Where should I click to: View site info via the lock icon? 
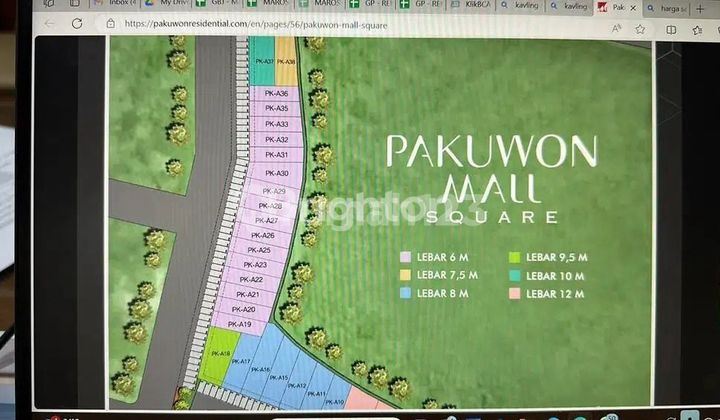pos(110,24)
